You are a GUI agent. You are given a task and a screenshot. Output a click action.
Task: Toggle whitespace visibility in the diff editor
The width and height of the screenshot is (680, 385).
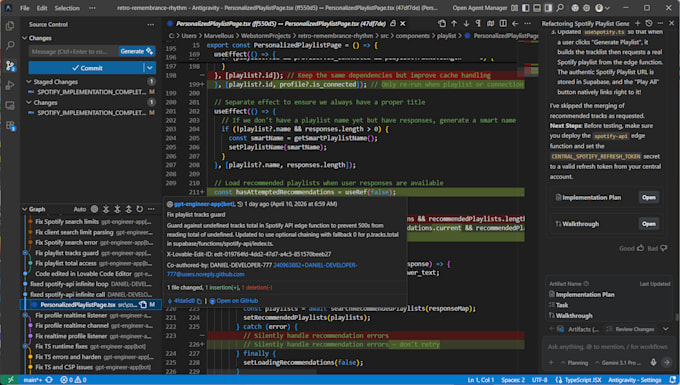[478, 23]
